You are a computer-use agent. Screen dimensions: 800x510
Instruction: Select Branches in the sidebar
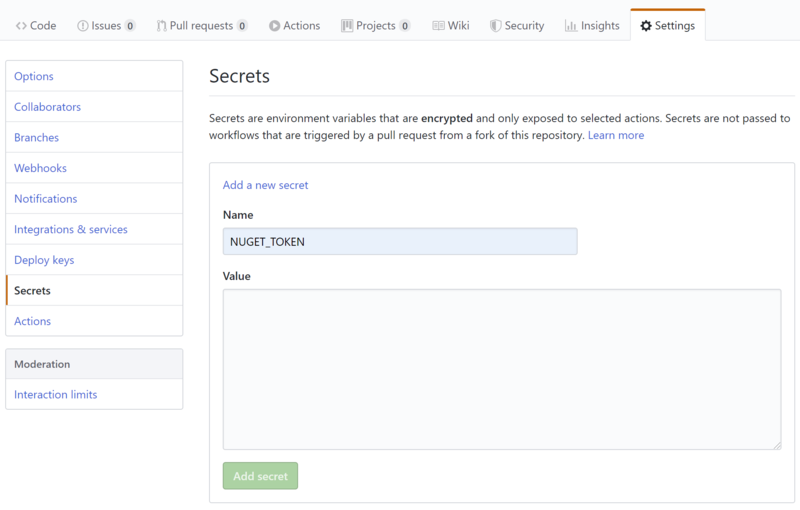click(36, 138)
